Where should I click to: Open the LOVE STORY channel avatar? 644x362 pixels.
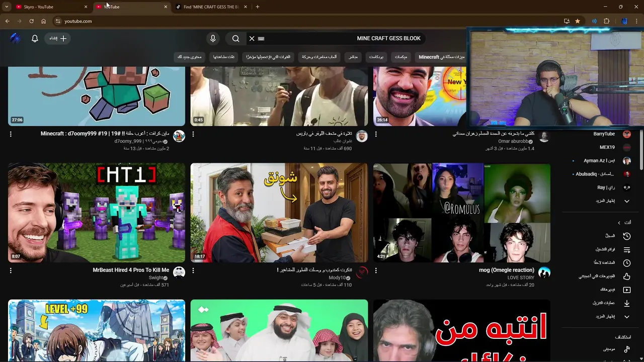coord(544,273)
